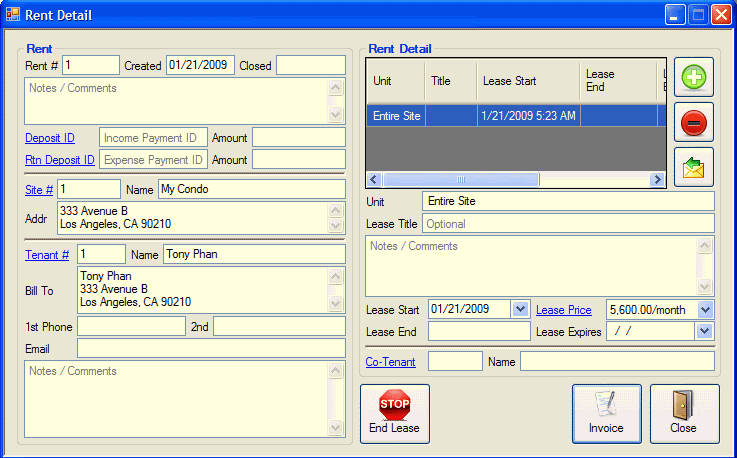
Task: Click the Co-Tenant Name field
Action: [x=617, y=362]
